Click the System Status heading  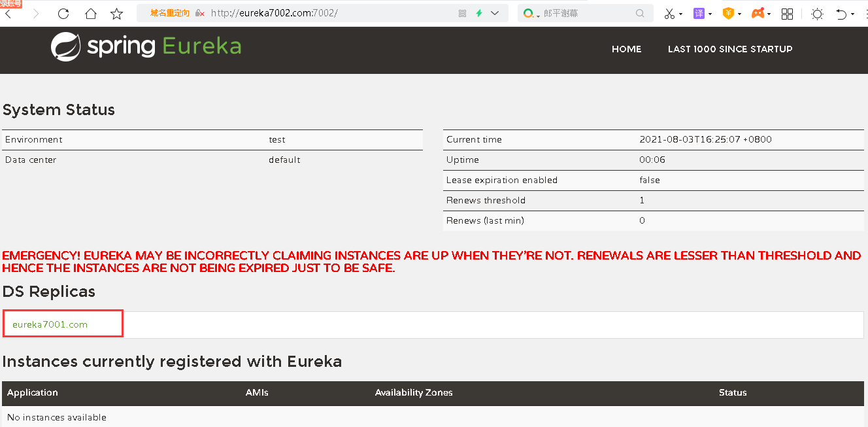pos(59,110)
